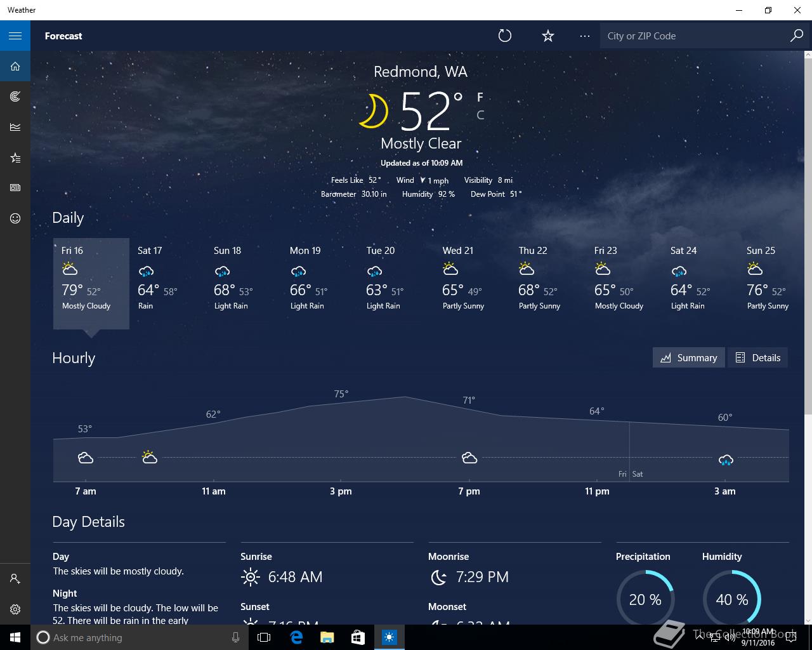Open News icon in sidebar
The image size is (812, 650).
tap(15, 188)
